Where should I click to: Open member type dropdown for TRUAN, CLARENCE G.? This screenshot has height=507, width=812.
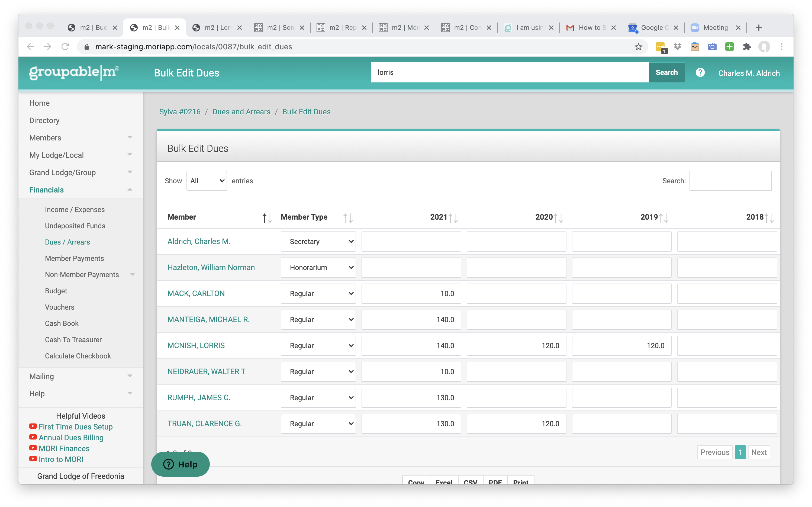[x=318, y=423]
